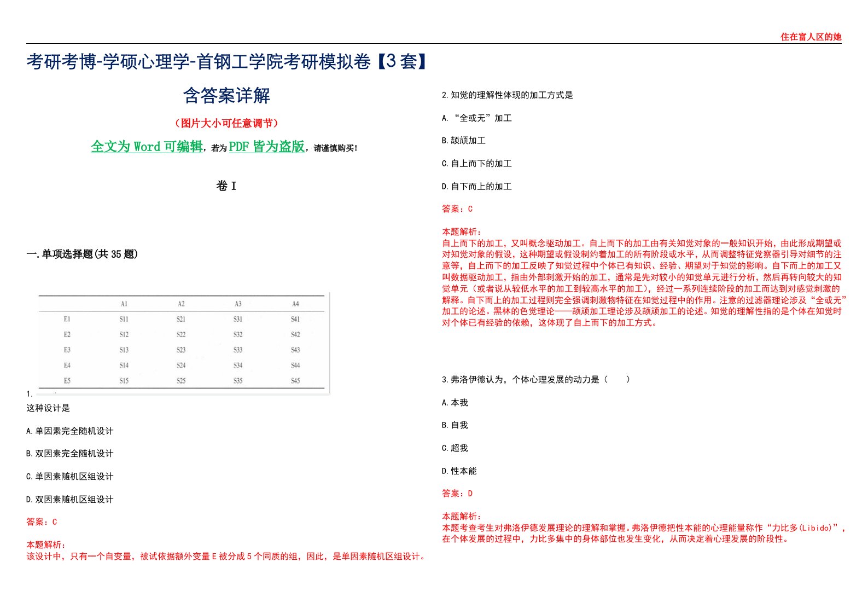Click the red note 图片大小可任意调节
Viewport: 868px width, 614px height.
pyautogui.click(x=226, y=123)
